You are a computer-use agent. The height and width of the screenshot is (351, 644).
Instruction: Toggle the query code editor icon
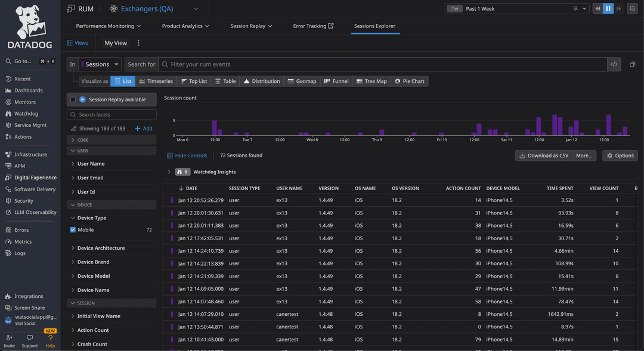click(x=614, y=64)
